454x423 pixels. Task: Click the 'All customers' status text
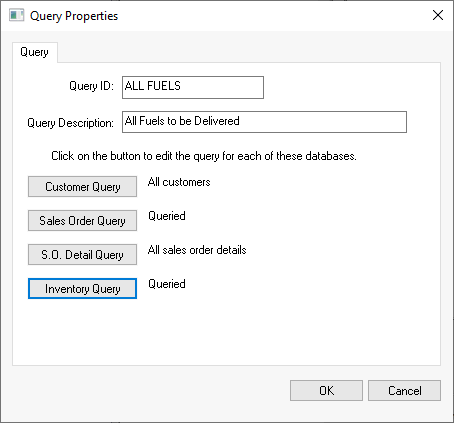(x=179, y=182)
